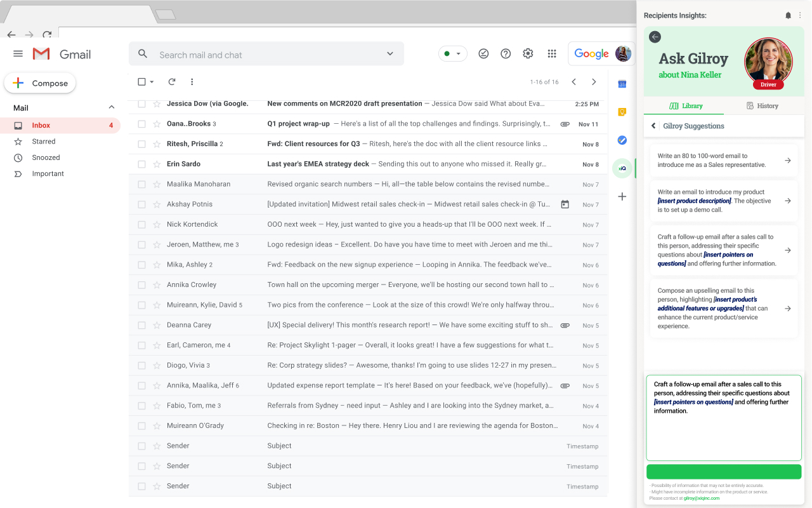The image size is (812, 508).
Task: Star the Annika Crowley email
Action: tap(157, 285)
